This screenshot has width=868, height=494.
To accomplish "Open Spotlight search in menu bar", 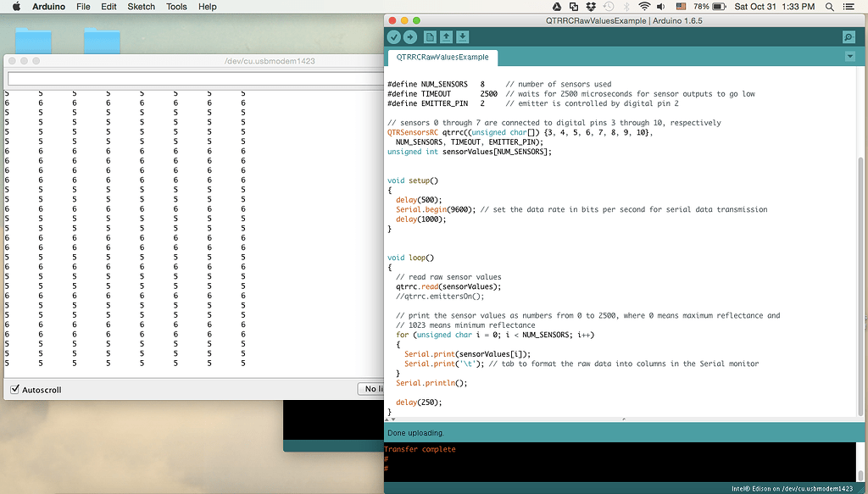I will coord(830,7).
